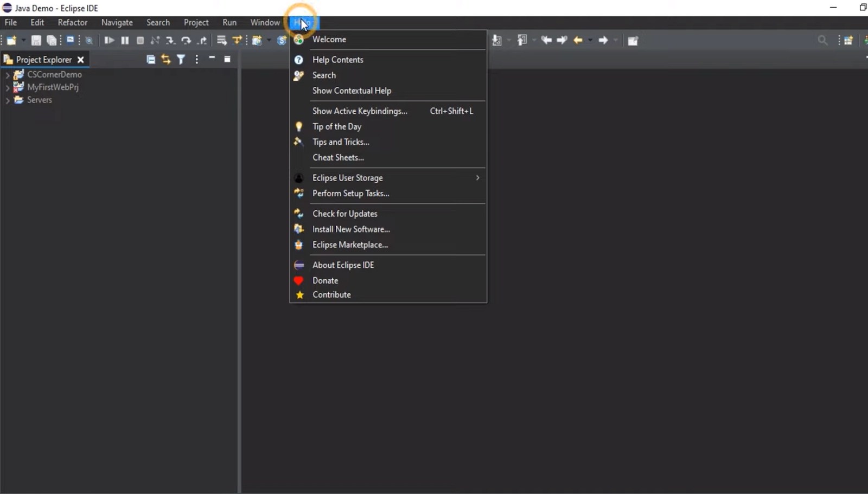Open Eclipse Marketplace from Help menu
Viewport: 868px width, 494px height.
pyautogui.click(x=388, y=245)
